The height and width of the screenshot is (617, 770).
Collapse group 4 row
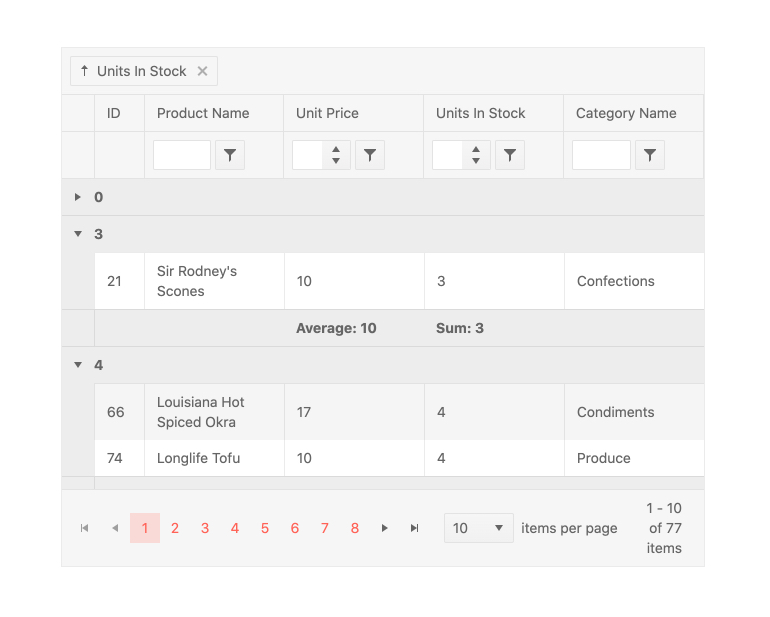(x=78, y=365)
